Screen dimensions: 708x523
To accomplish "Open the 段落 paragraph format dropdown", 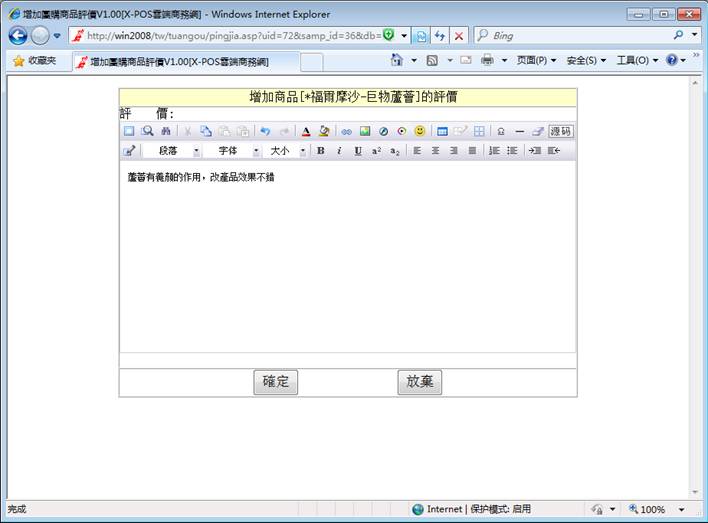I will pyautogui.click(x=172, y=151).
